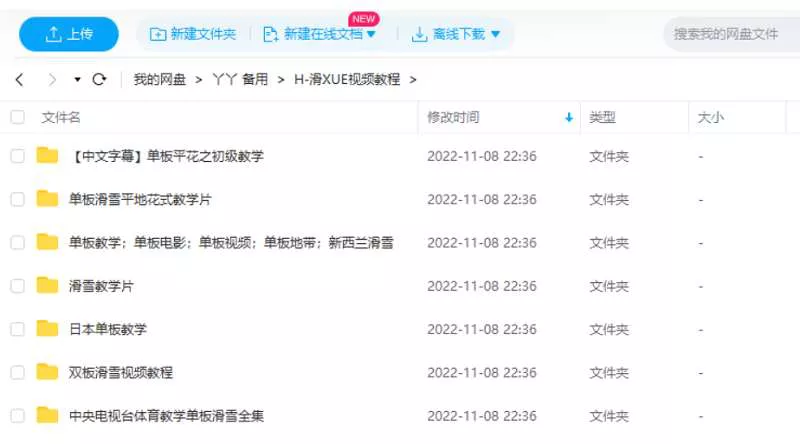Check the box for 日本单板教学

tap(18, 329)
